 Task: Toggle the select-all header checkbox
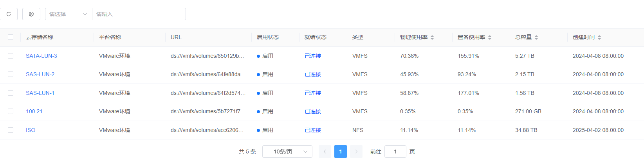click(x=11, y=37)
